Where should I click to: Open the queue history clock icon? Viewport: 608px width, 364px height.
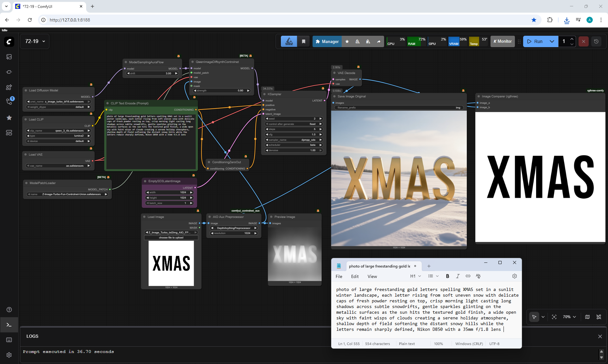(x=596, y=41)
